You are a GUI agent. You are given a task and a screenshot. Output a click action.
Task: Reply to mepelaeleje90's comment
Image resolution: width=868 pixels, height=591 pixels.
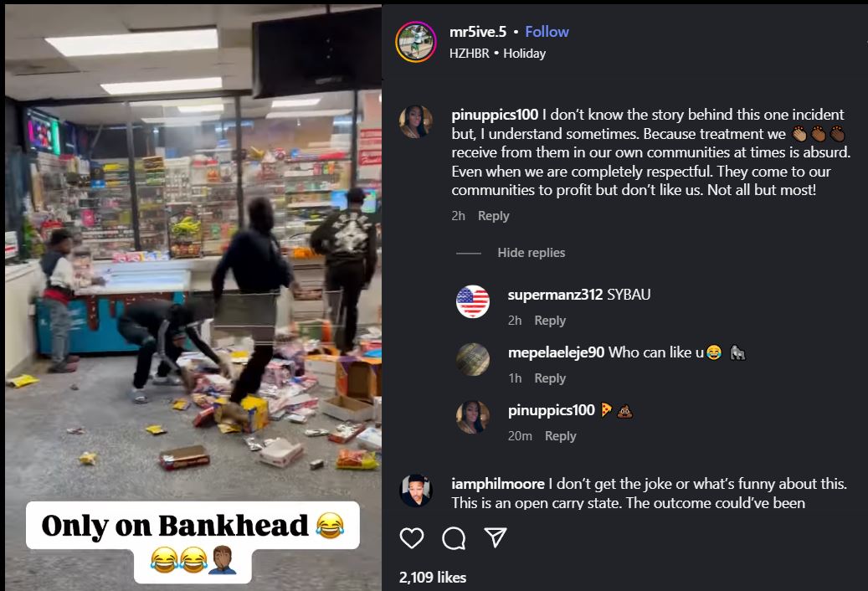click(x=550, y=378)
